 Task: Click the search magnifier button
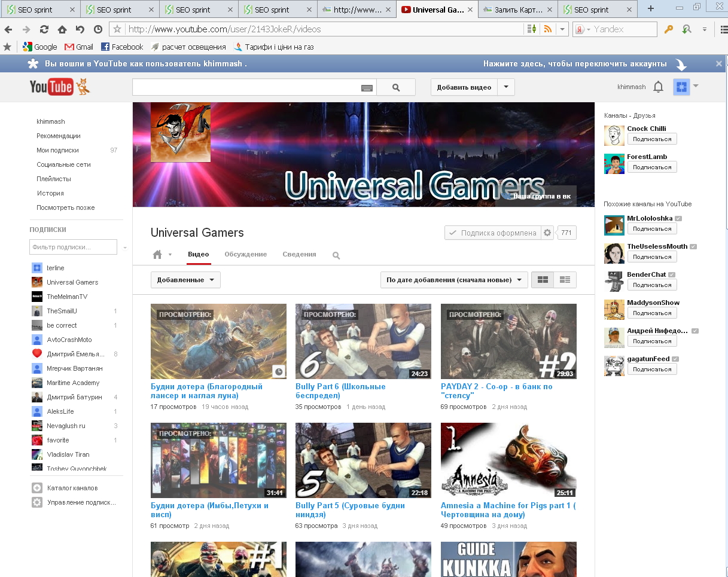pyautogui.click(x=395, y=87)
